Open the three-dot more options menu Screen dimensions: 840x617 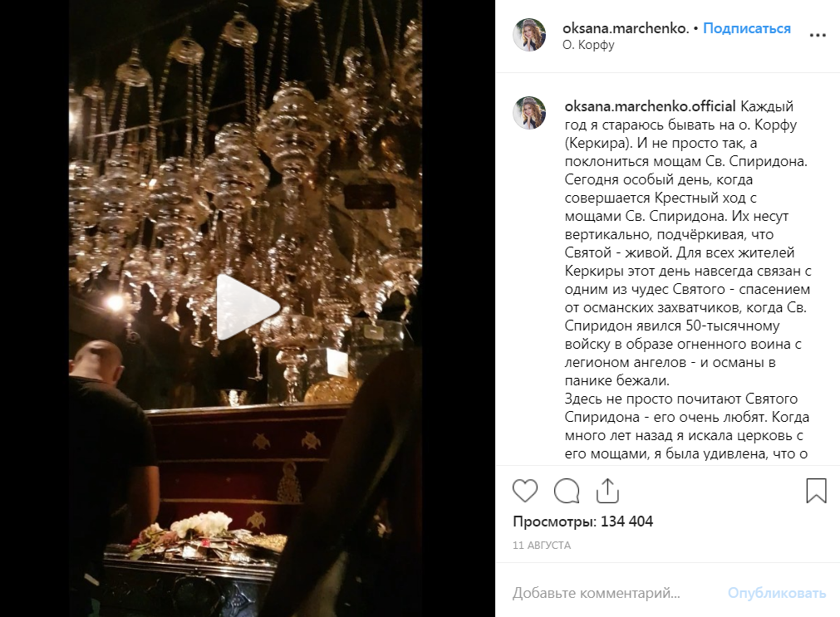pyautogui.click(x=818, y=36)
